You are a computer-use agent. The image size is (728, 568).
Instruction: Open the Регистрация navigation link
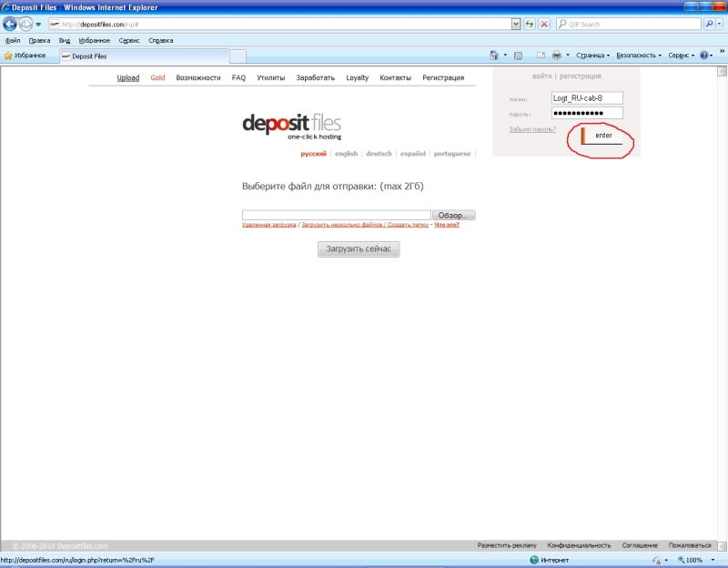click(x=443, y=77)
